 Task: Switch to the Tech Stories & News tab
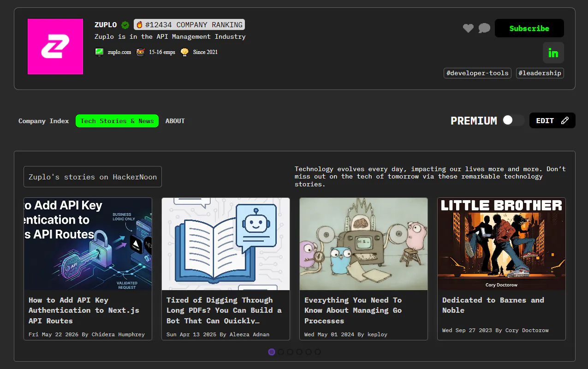click(117, 121)
